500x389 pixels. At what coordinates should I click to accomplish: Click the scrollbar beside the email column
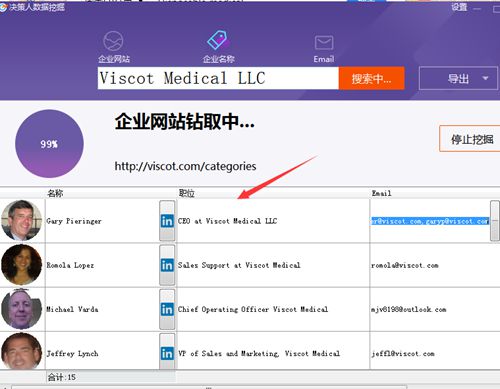click(495, 220)
